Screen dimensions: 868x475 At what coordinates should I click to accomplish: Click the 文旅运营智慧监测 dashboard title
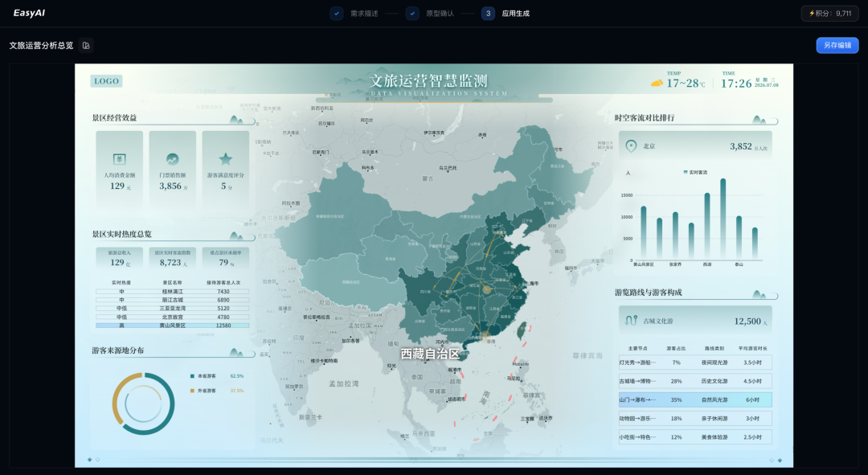[x=429, y=81]
